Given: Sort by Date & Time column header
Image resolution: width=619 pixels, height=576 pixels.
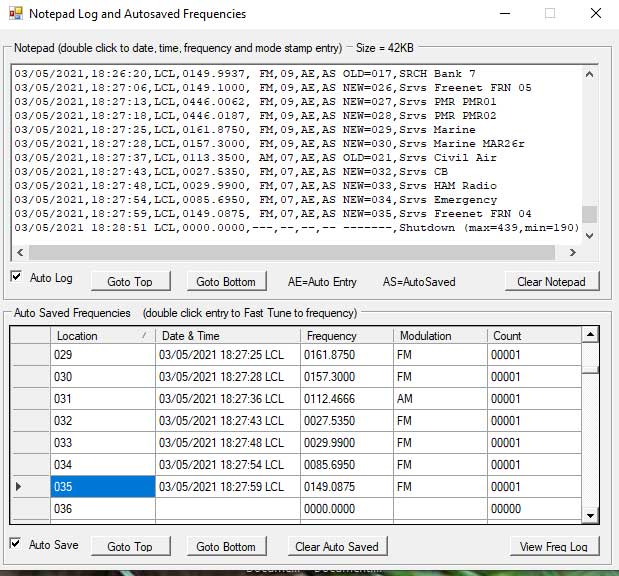Looking at the screenshot, I should click(x=228, y=336).
